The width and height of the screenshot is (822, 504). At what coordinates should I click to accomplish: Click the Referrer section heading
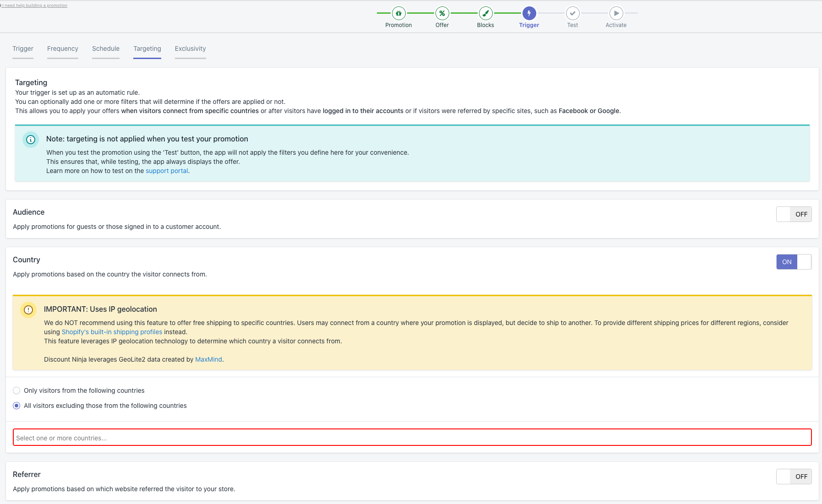[27, 474]
